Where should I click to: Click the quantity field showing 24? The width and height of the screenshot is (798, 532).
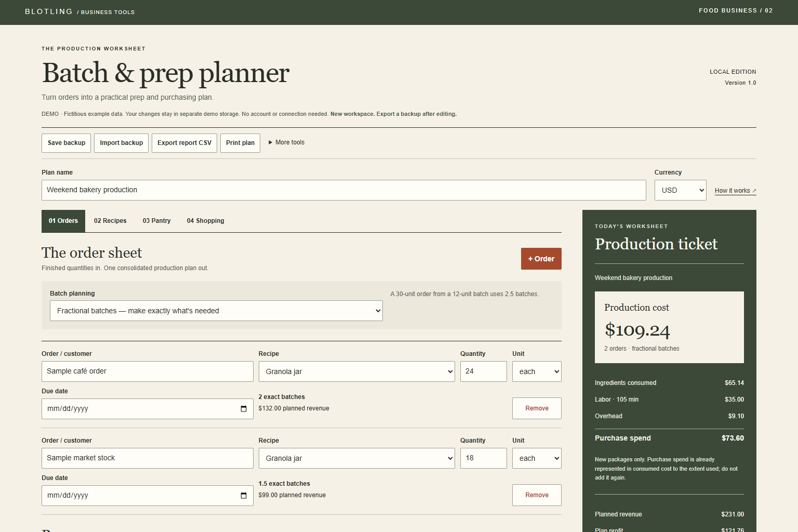[484, 371]
